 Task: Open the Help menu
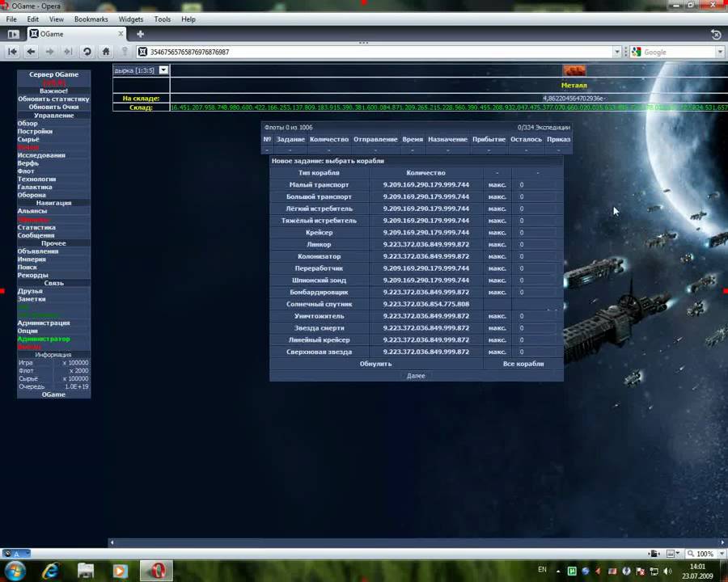pyautogui.click(x=188, y=19)
